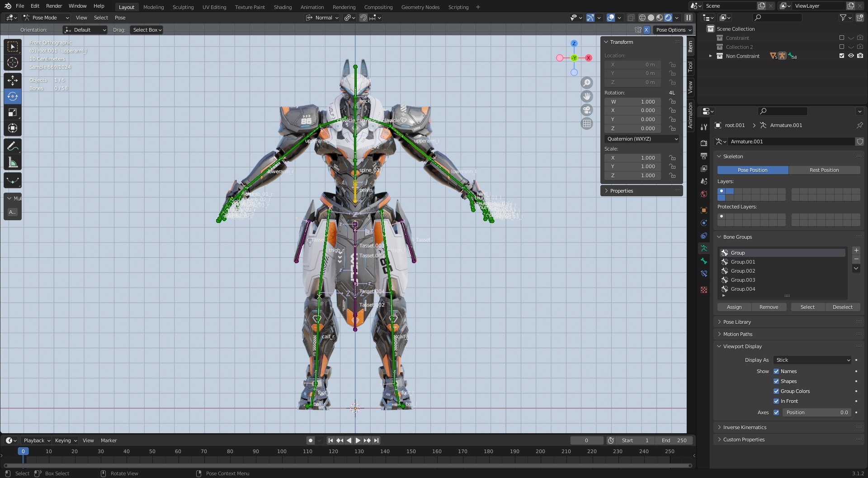The image size is (868, 478).
Task: Play the animation forward
Action: 358,440
